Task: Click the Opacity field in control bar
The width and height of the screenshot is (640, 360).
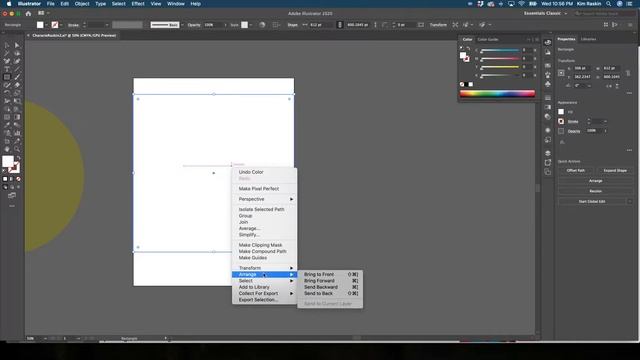Action: (x=214, y=25)
